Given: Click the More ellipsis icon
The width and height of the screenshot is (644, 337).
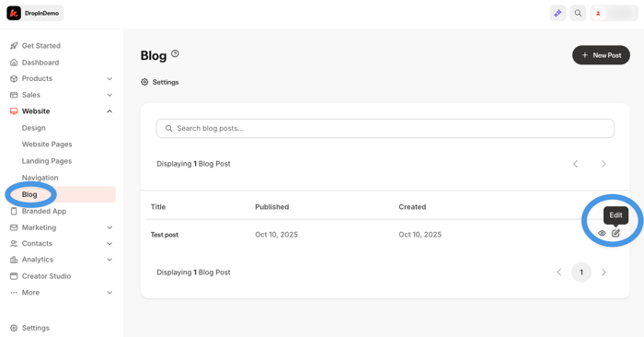Looking at the screenshot, I should coord(14,293).
